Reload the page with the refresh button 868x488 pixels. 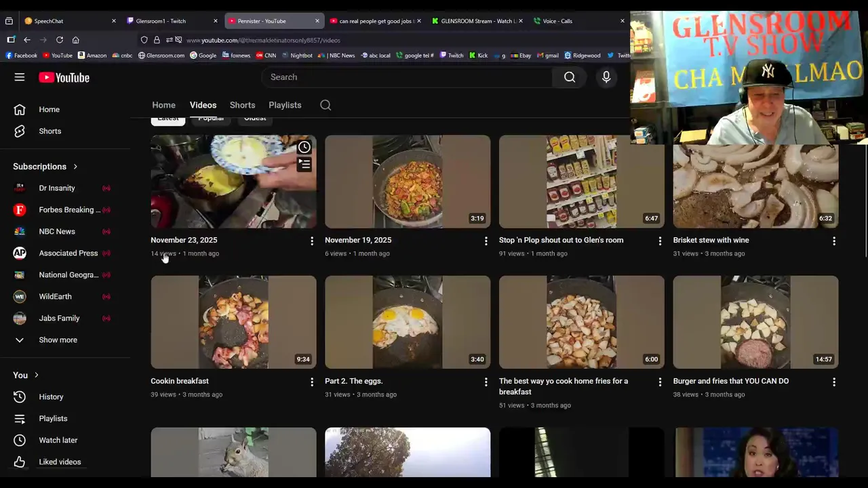[60, 40]
